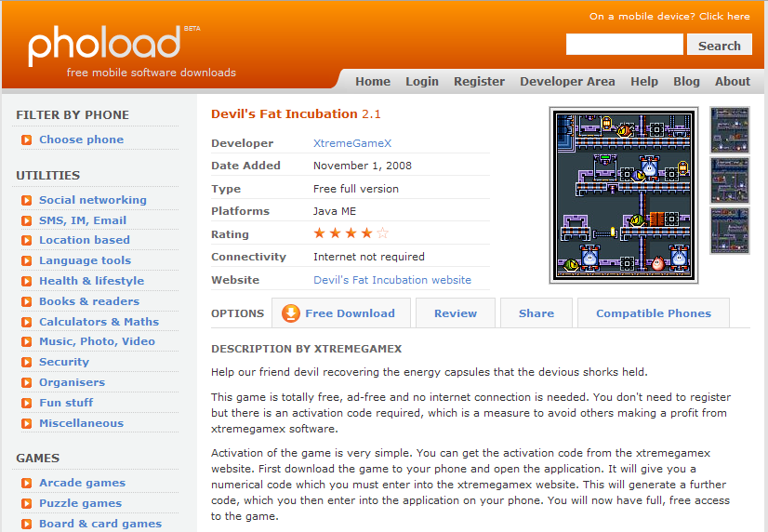Image resolution: width=768 pixels, height=532 pixels.
Task: Click the arrow icon beside Fun stuff
Action: pos(26,403)
